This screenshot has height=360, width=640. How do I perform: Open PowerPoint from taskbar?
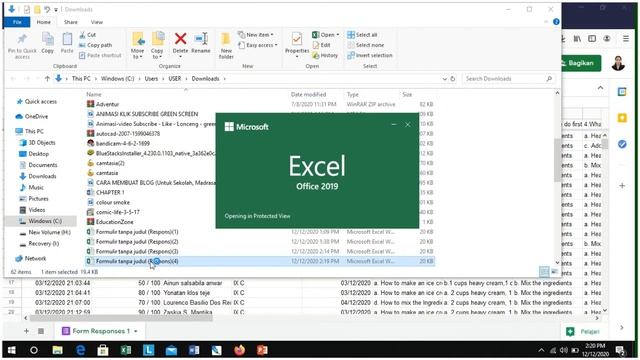pos(262,350)
